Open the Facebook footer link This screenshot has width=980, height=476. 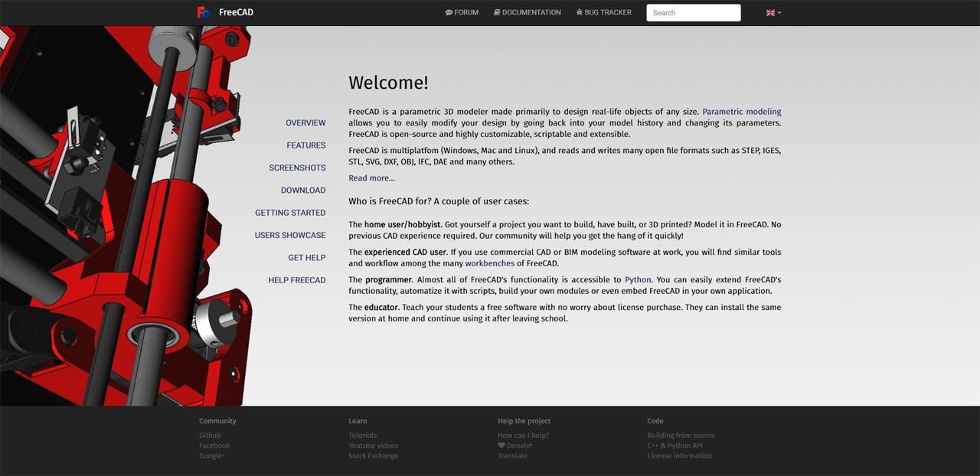[x=214, y=445]
